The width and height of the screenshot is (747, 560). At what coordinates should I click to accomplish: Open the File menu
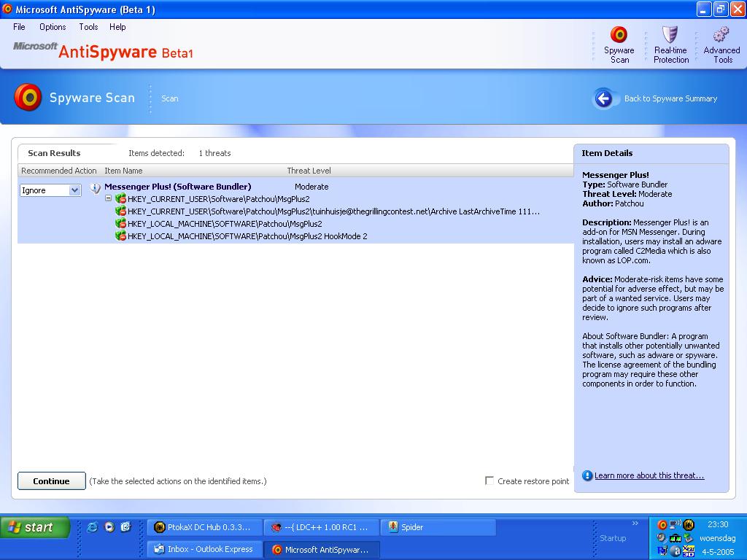tap(19, 27)
